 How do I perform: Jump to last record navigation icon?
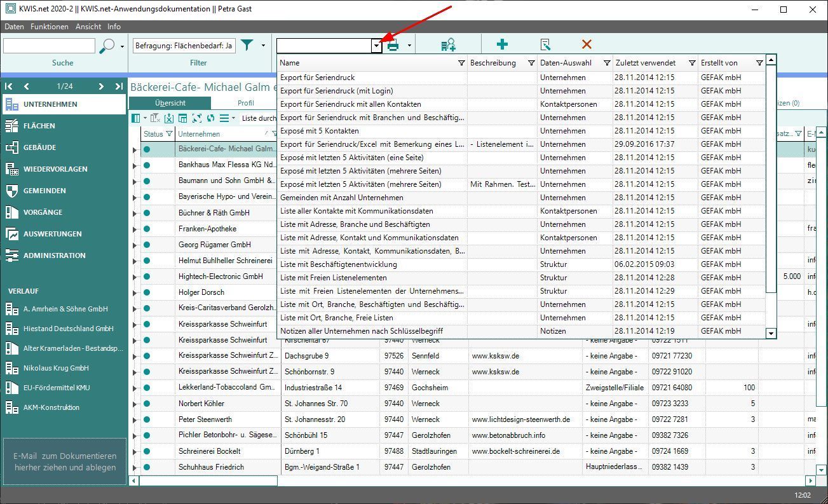click(x=119, y=86)
